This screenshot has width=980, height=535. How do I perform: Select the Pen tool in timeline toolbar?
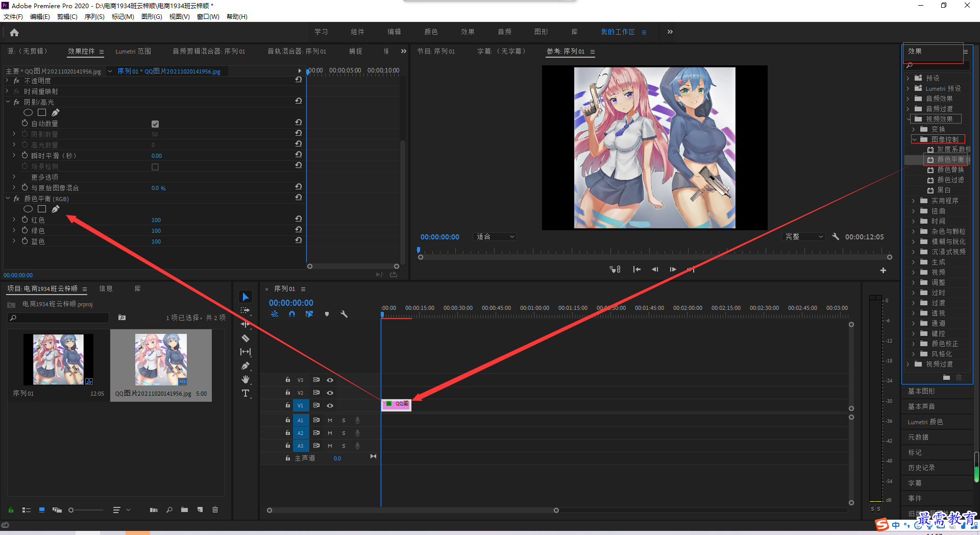coord(246,366)
